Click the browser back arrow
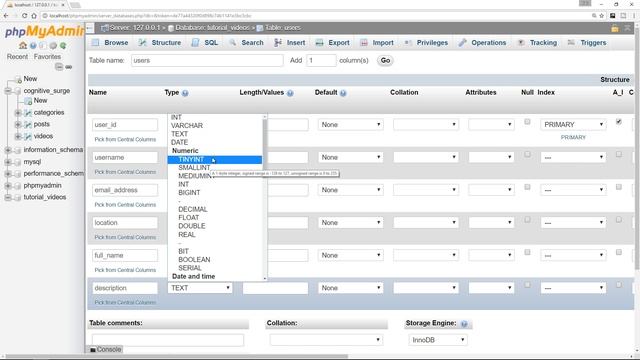 pos(6,16)
